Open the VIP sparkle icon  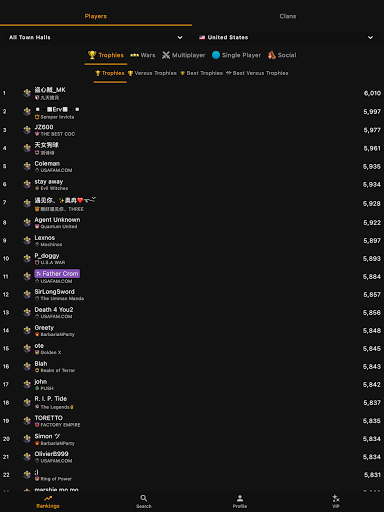pyautogui.click(x=336, y=498)
